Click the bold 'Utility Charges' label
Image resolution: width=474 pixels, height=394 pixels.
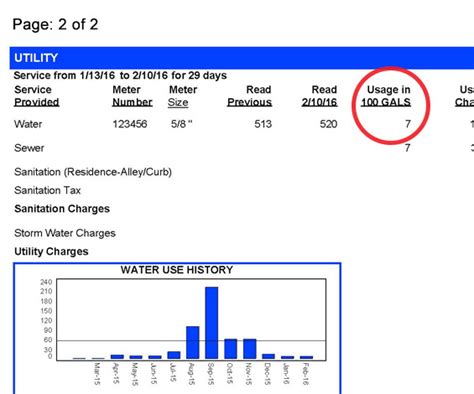[x=51, y=251]
